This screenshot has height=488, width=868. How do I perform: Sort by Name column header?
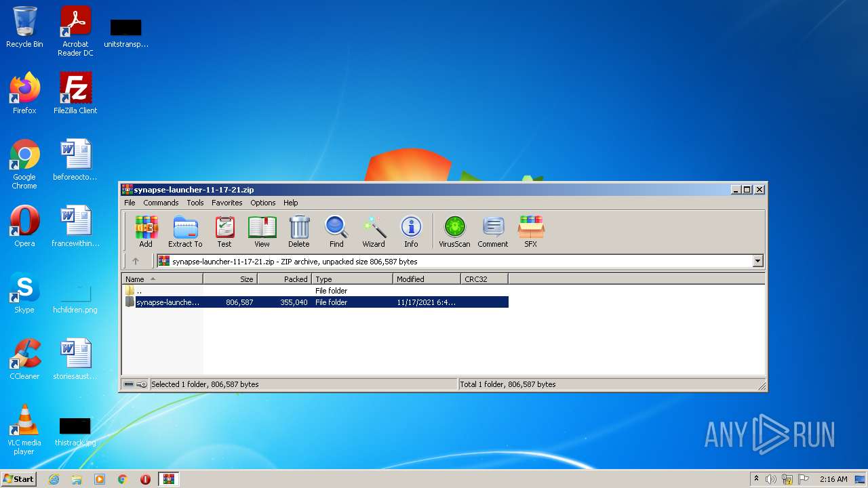162,279
